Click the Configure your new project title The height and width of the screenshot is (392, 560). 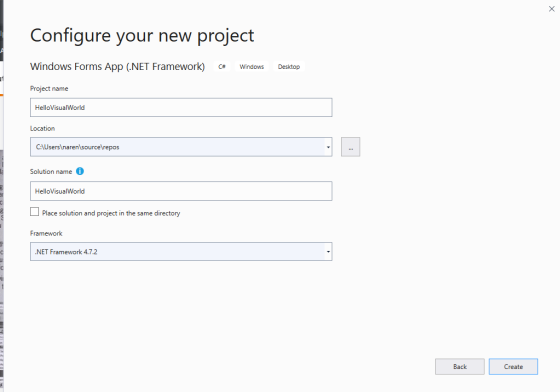(x=142, y=36)
